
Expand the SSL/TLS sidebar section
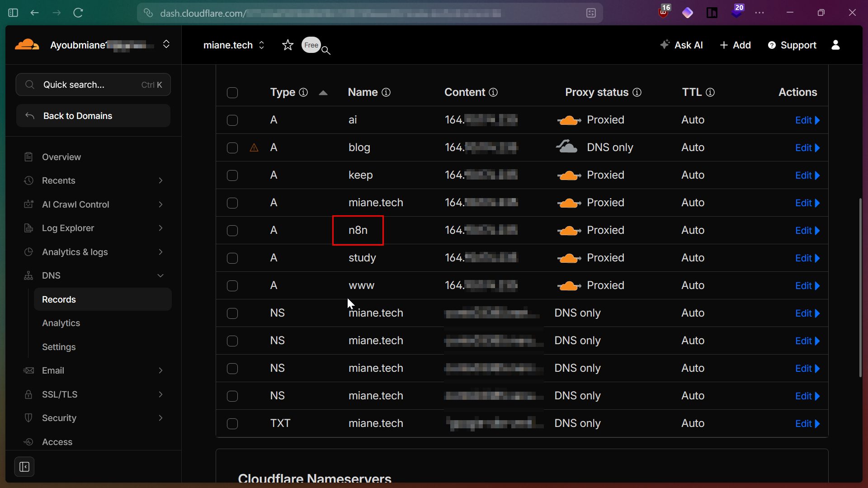(160, 394)
